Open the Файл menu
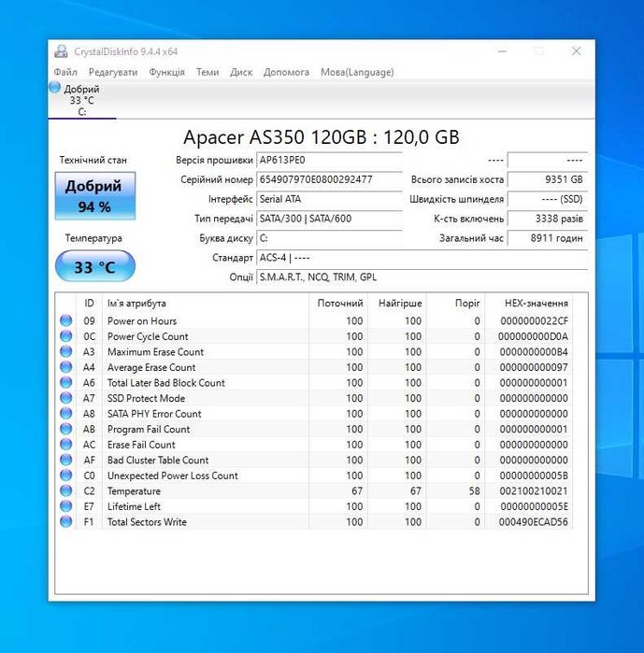The image size is (644, 653). pos(65,72)
